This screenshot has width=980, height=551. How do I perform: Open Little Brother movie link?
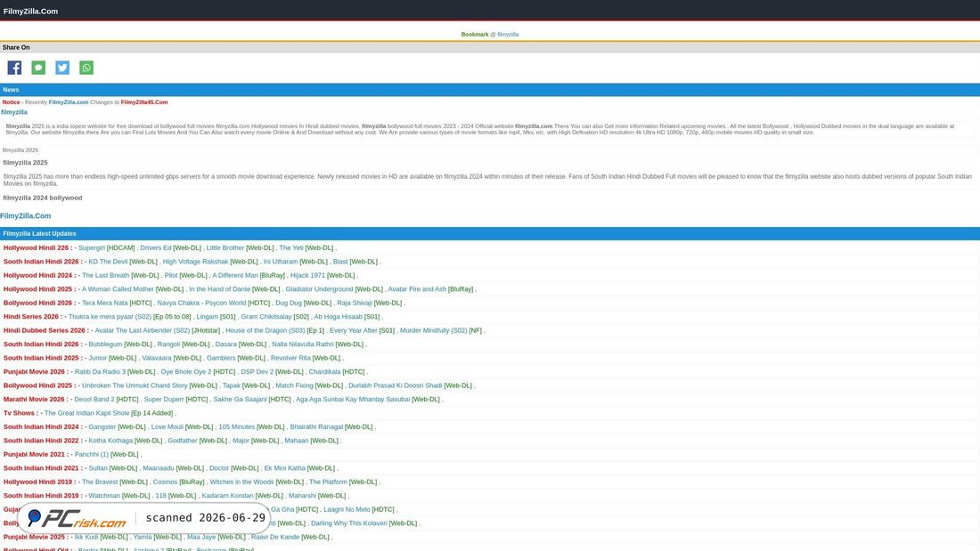[x=225, y=248]
